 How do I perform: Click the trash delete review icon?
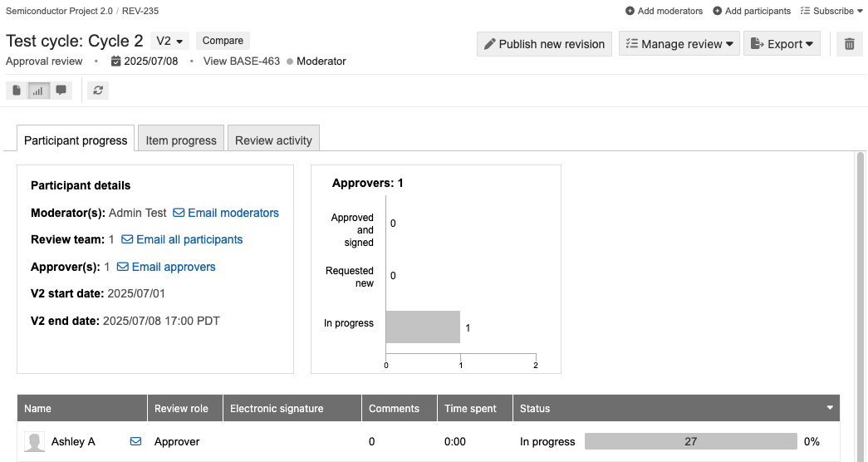(849, 44)
